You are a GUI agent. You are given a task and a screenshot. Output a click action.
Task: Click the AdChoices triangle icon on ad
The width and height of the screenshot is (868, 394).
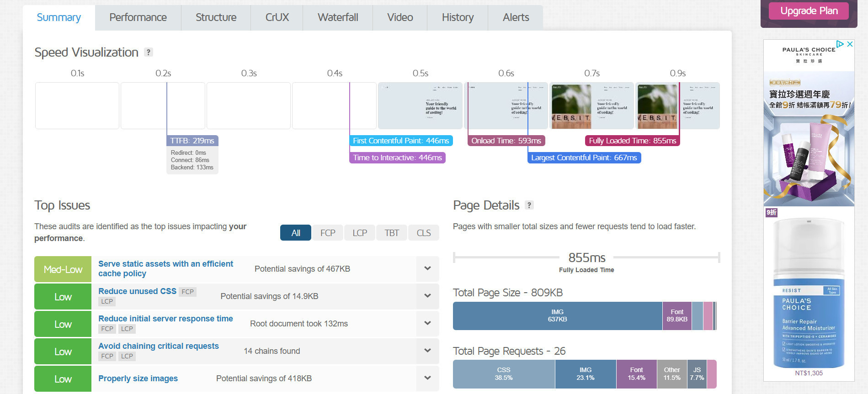(840, 44)
